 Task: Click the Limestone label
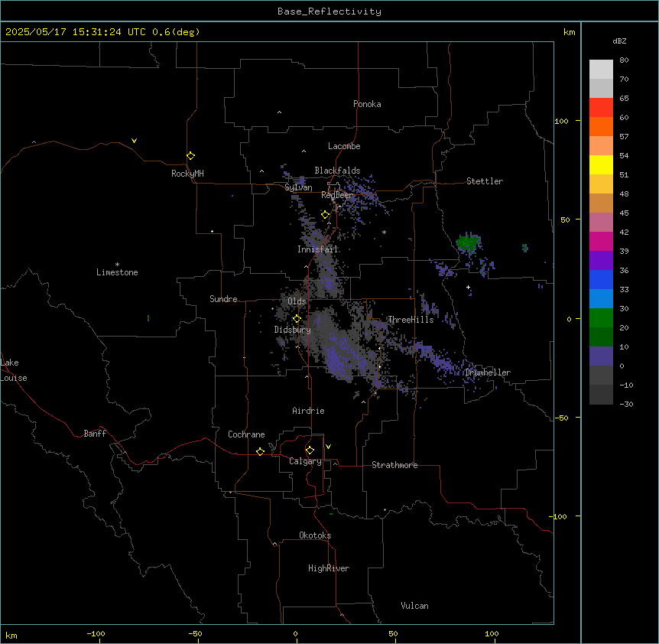117,272
